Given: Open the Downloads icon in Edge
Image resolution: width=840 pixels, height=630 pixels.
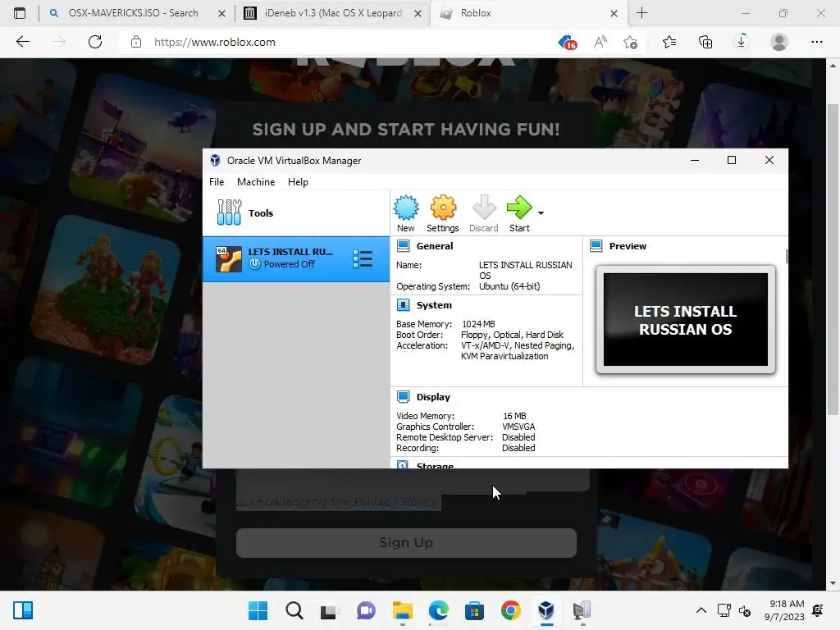Looking at the screenshot, I should click(742, 42).
